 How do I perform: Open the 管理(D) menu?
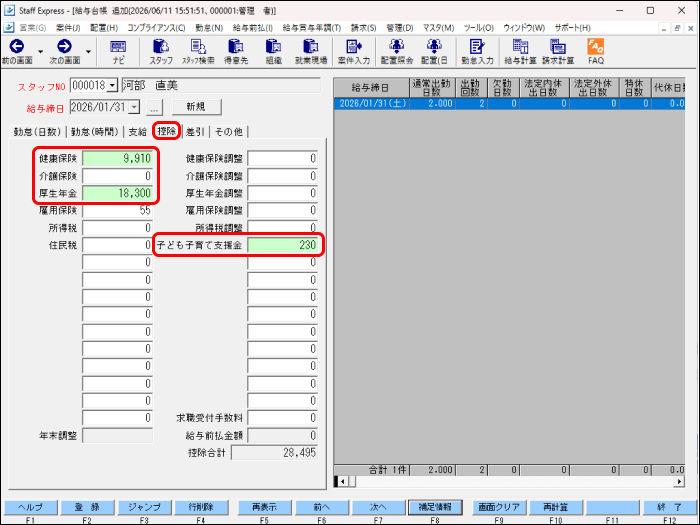[x=400, y=28]
